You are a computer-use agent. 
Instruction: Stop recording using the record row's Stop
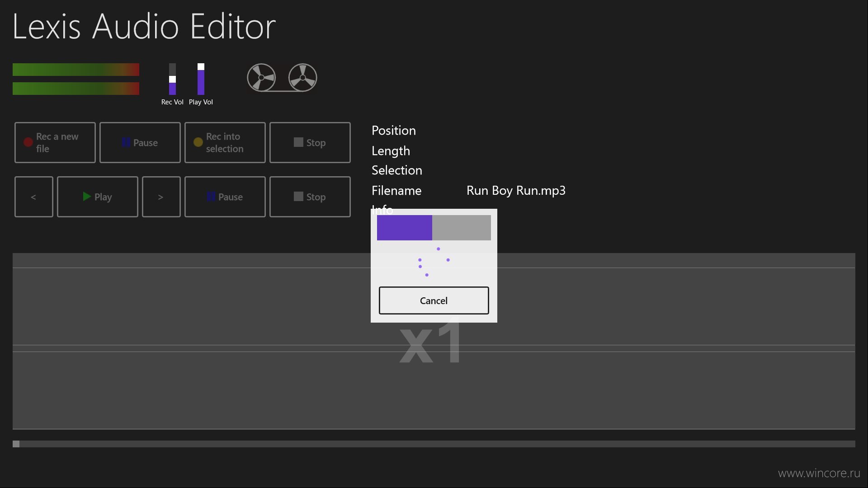pyautogui.click(x=310, y=142)
